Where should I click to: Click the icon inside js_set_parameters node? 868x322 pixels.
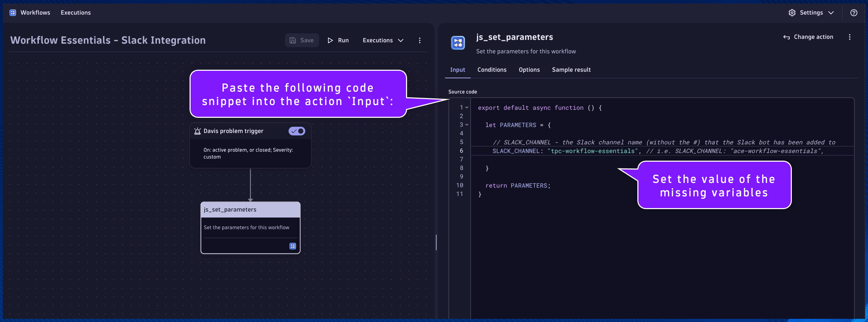[293, 246]
